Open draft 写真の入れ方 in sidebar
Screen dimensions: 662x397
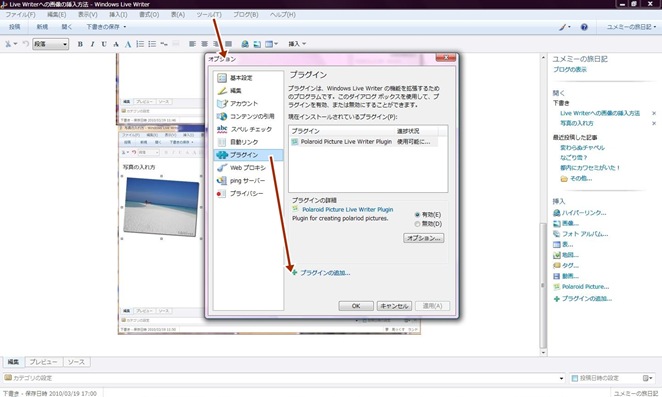[x=577, y=123]
